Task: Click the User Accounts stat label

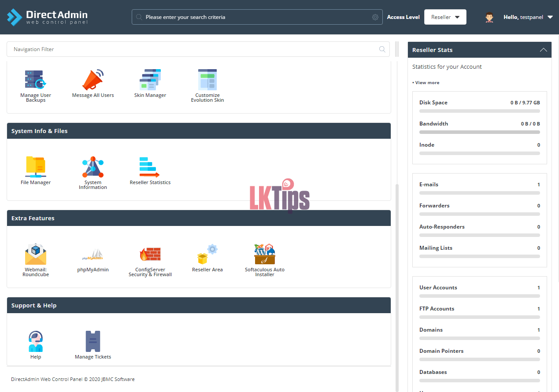Action: click(438, 288)
